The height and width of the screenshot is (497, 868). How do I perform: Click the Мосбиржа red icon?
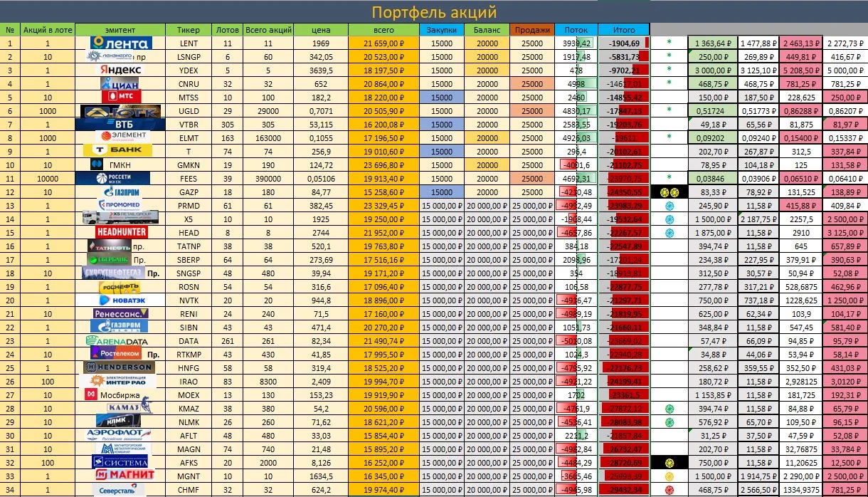coord(92,394)
